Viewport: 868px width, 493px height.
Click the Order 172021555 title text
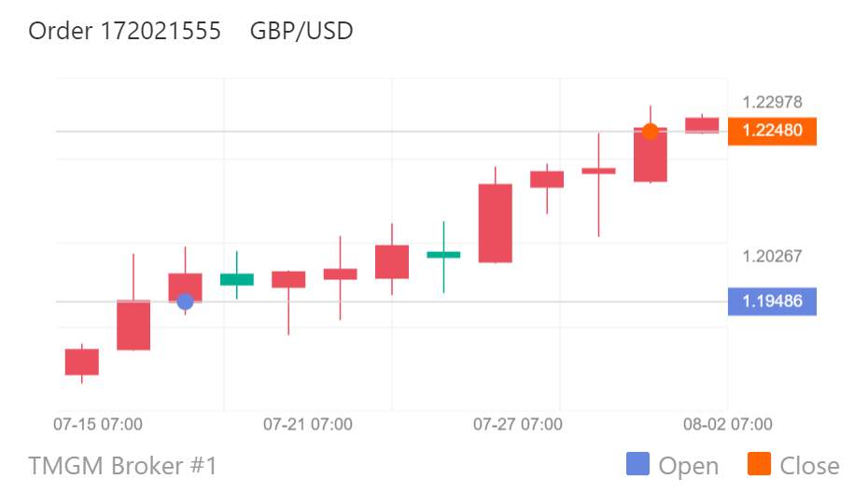pyautogui.click(x=124, y=31)
